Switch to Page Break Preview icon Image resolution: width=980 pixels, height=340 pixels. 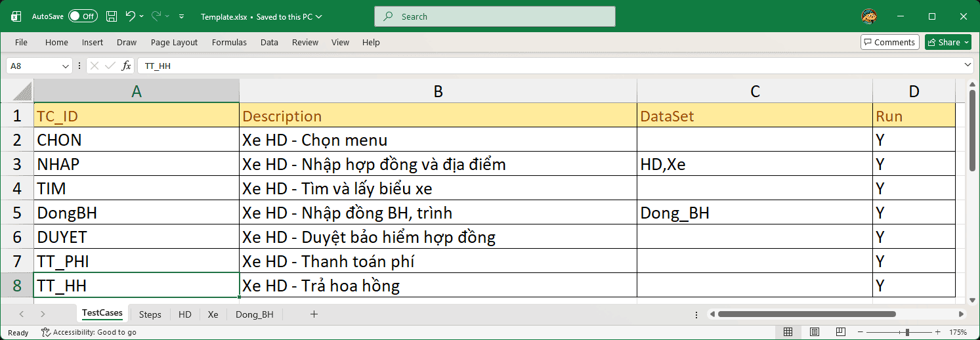(x=841, y=332)
